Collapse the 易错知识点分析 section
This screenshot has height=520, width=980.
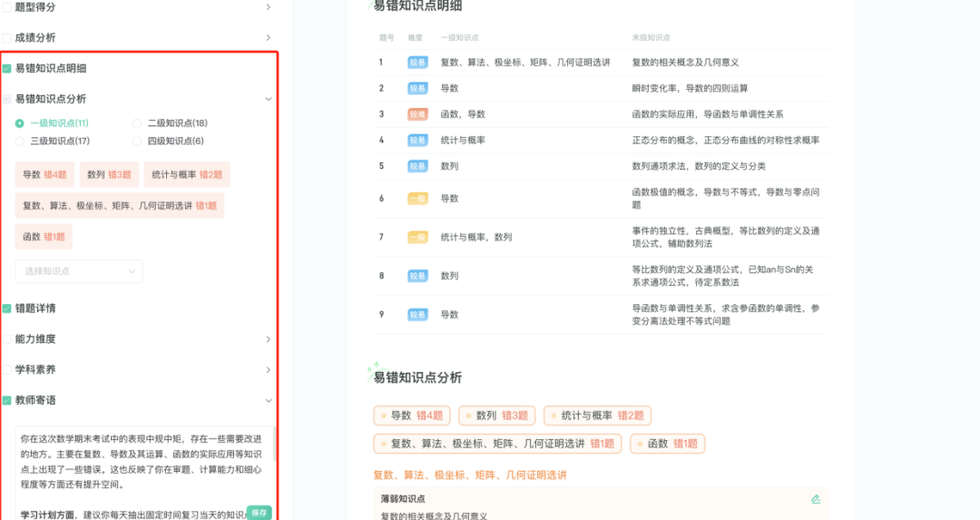pos(268,99)
